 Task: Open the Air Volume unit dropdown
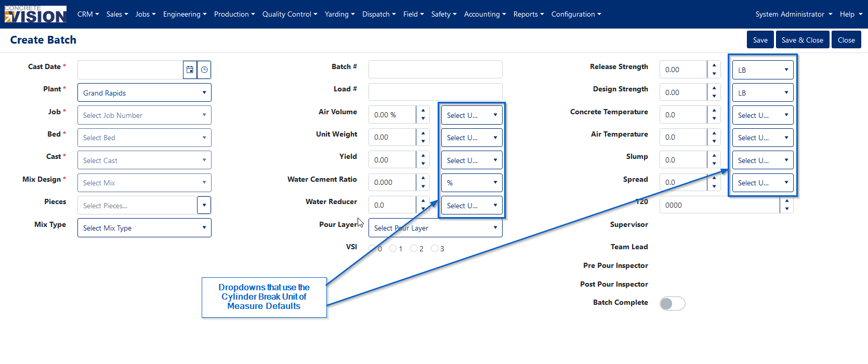click(x=472, y=115)
